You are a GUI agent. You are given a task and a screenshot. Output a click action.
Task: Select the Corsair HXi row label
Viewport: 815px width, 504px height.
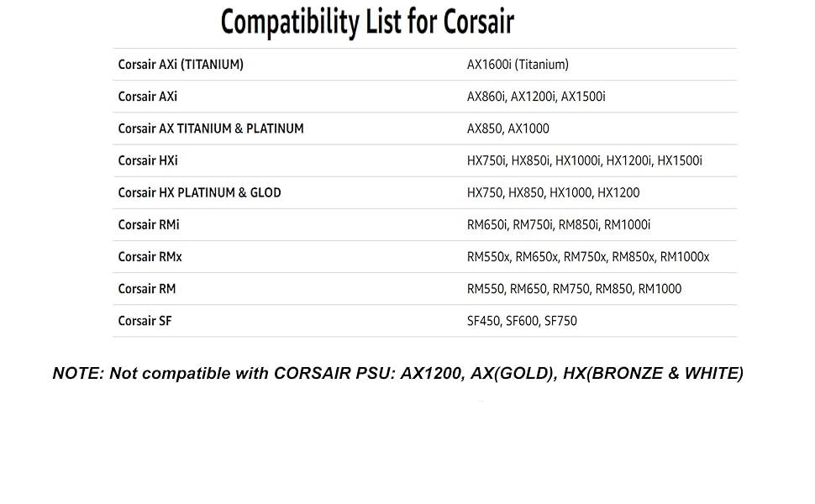(x=148, y=160)
